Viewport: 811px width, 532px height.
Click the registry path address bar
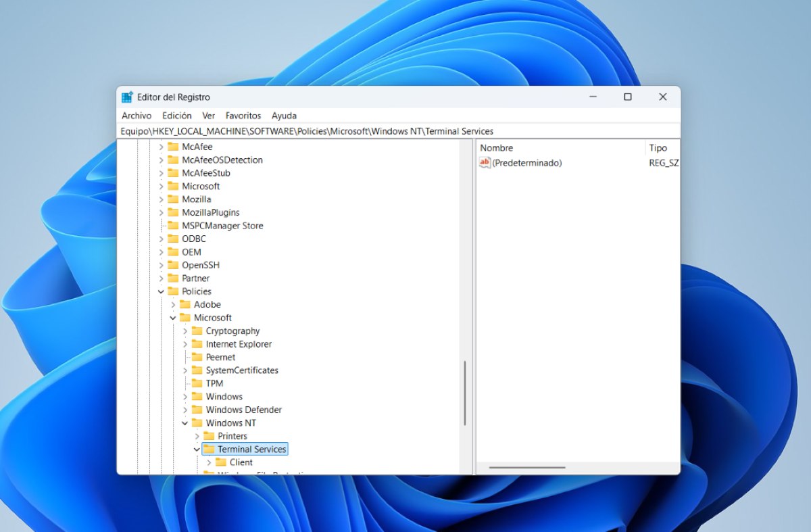point(399,131)
